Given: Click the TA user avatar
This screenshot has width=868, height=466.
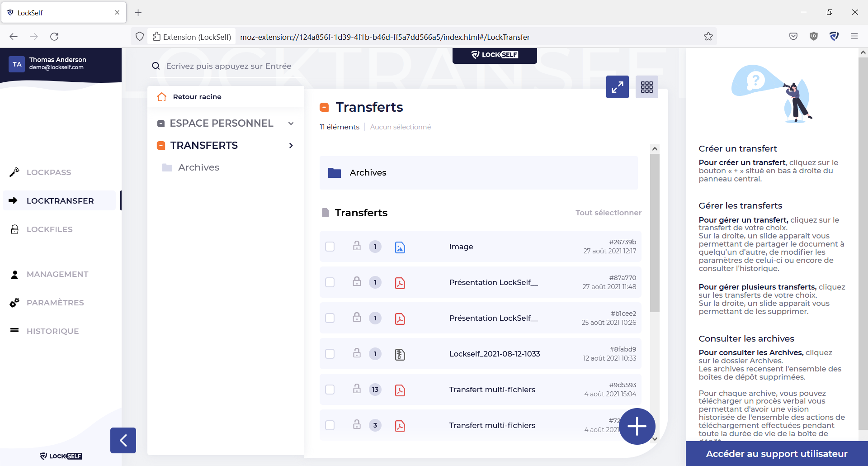Looking at the screenshot, I should pyautogui.click(x=17, y=64).
